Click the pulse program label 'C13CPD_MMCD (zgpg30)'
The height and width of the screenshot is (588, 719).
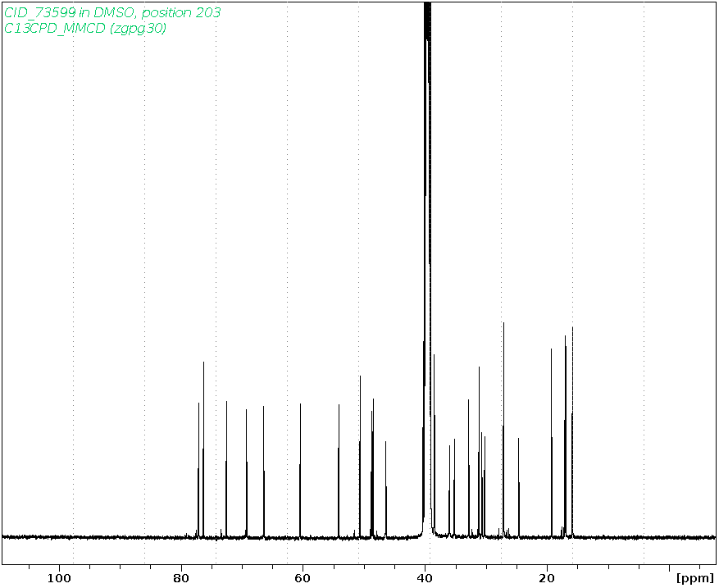[85, 29]
